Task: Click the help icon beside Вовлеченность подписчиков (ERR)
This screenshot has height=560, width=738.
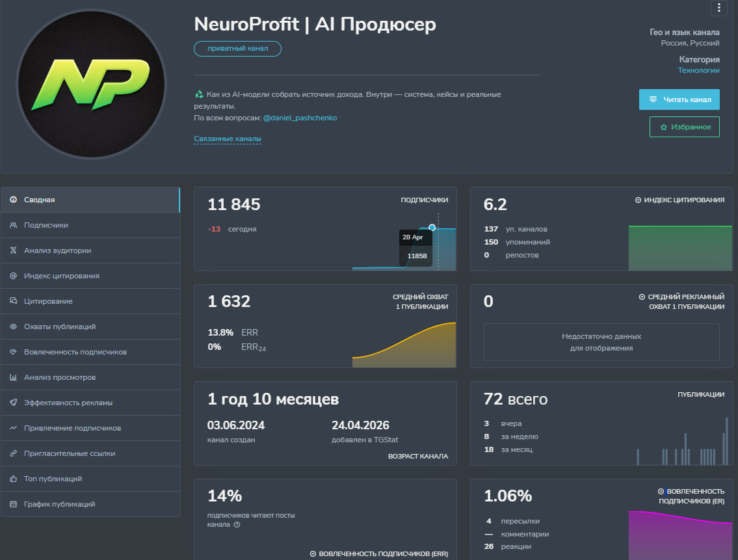Action: [x=313, y=554]
